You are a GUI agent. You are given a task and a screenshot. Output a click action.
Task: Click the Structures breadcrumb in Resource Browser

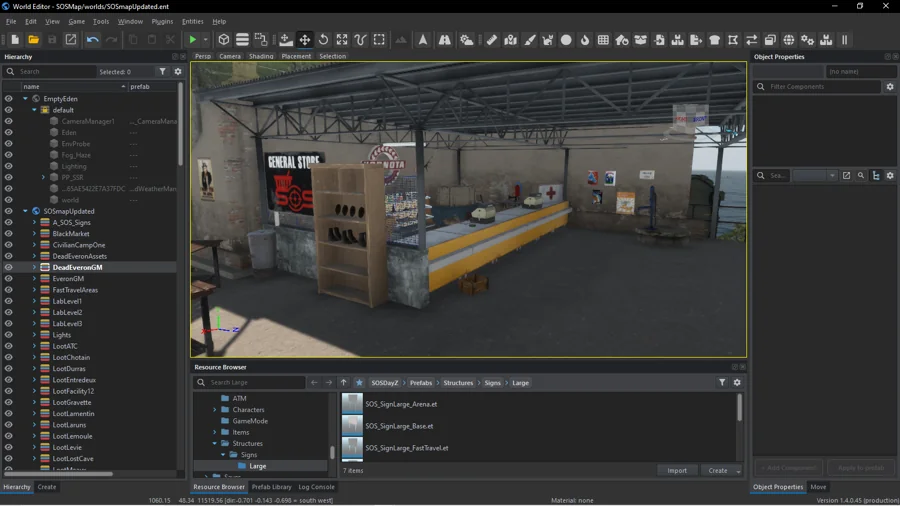tap(458, 383)
